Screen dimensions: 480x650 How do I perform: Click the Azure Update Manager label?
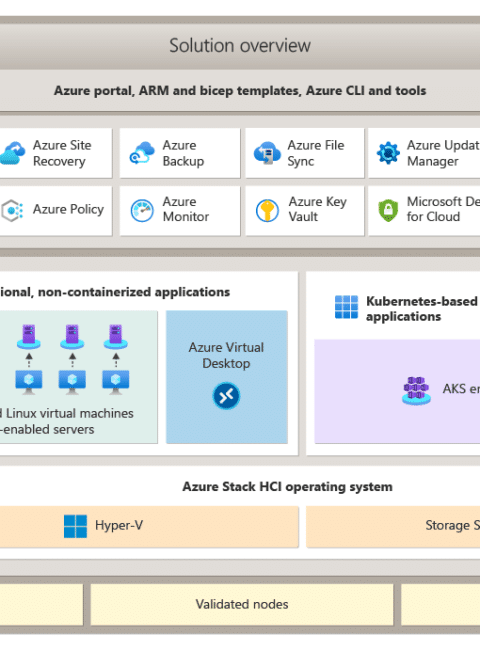[x=443, y=153]
